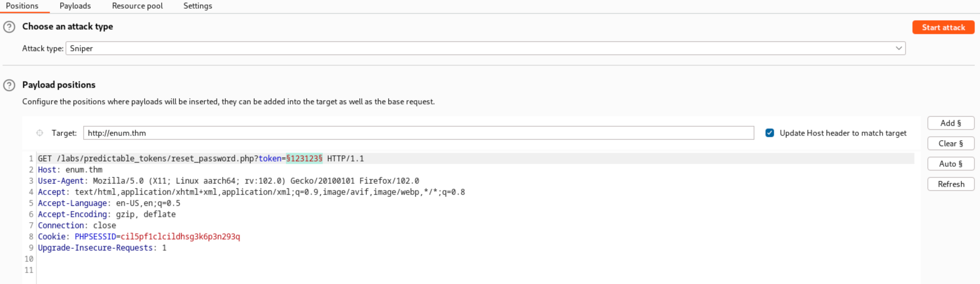This screenshot has width=980, height=284.
Task: Click the Add § button
Action: coord(950,123)
